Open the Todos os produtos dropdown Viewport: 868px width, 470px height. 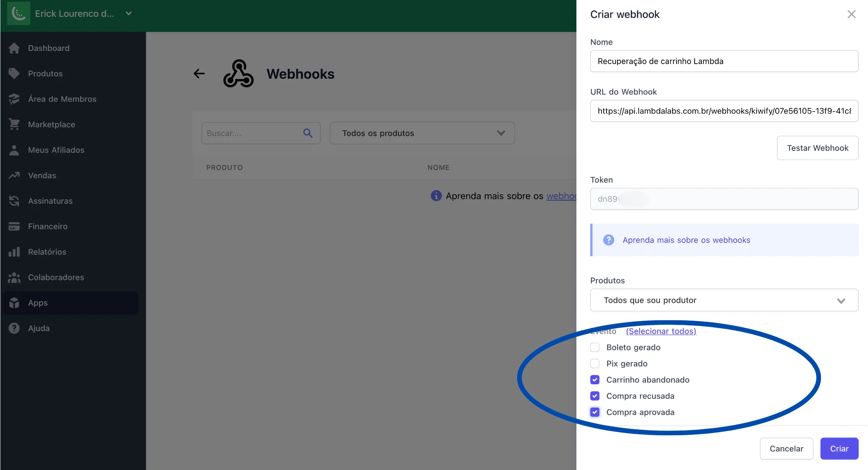[x=501, y=133]
